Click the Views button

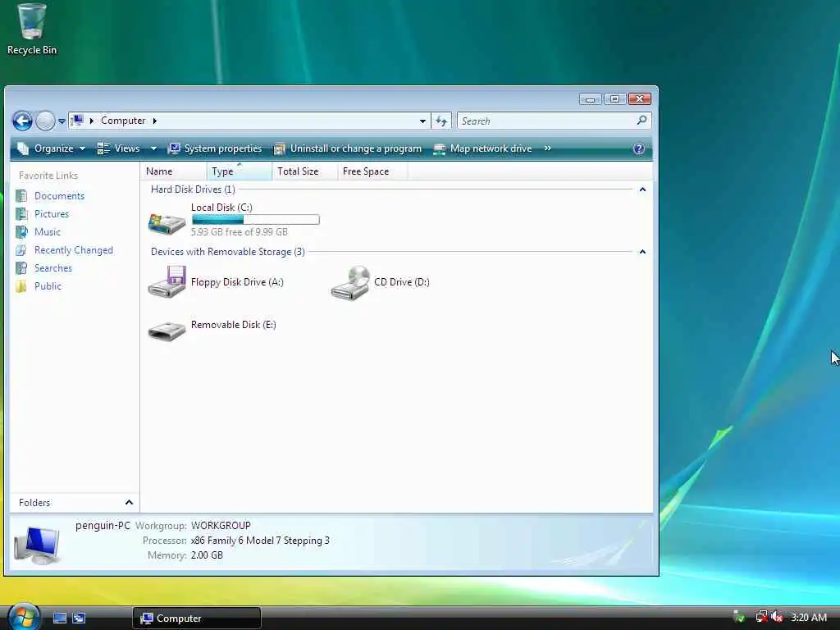(x=119, y=149)
